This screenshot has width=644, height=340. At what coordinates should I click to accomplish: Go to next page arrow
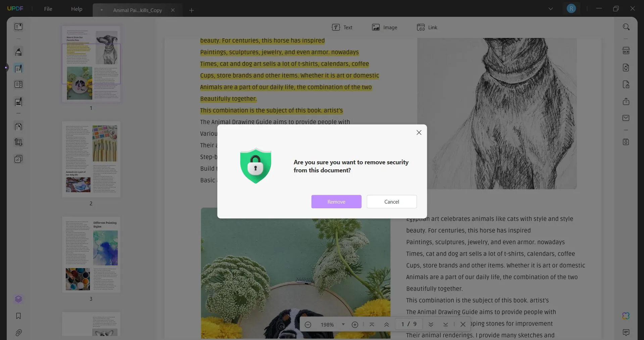click(x=431, y=325)
